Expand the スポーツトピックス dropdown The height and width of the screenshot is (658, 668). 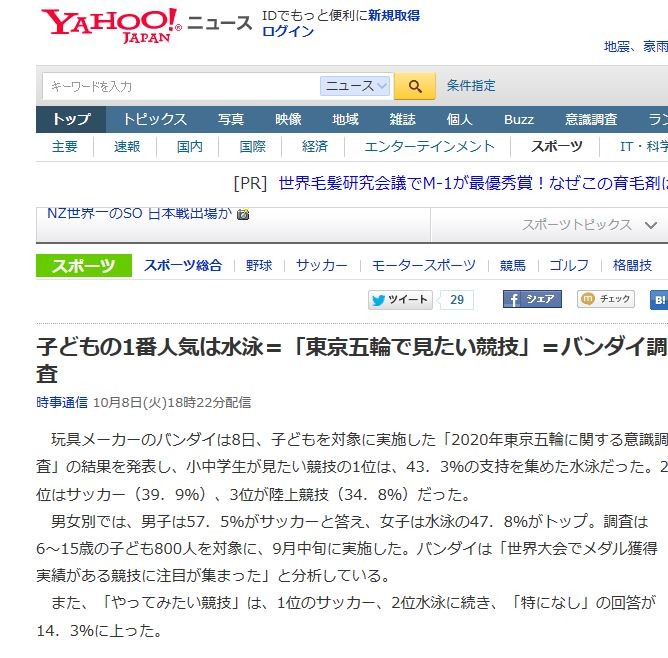pyautogui.click(x=590, y=225)
